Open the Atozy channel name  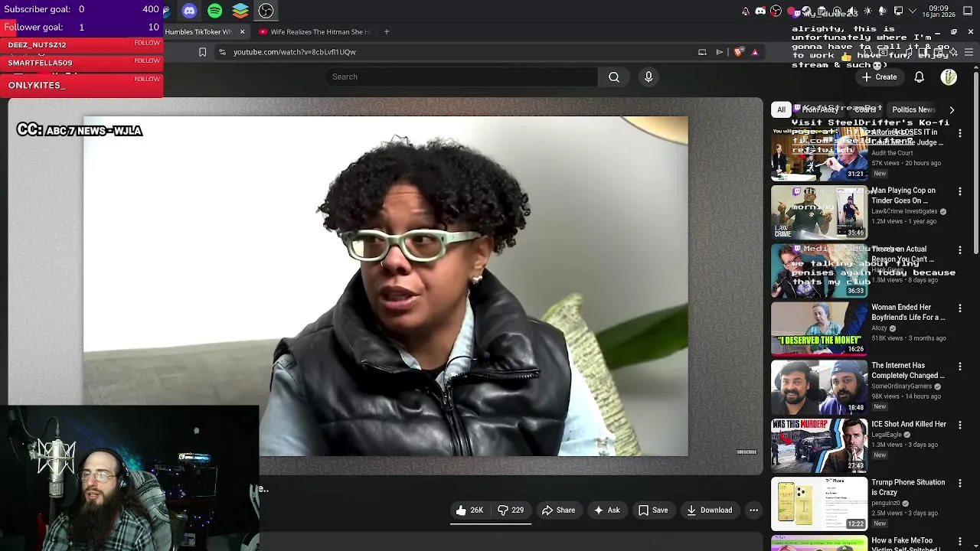(x=879, y=328)
